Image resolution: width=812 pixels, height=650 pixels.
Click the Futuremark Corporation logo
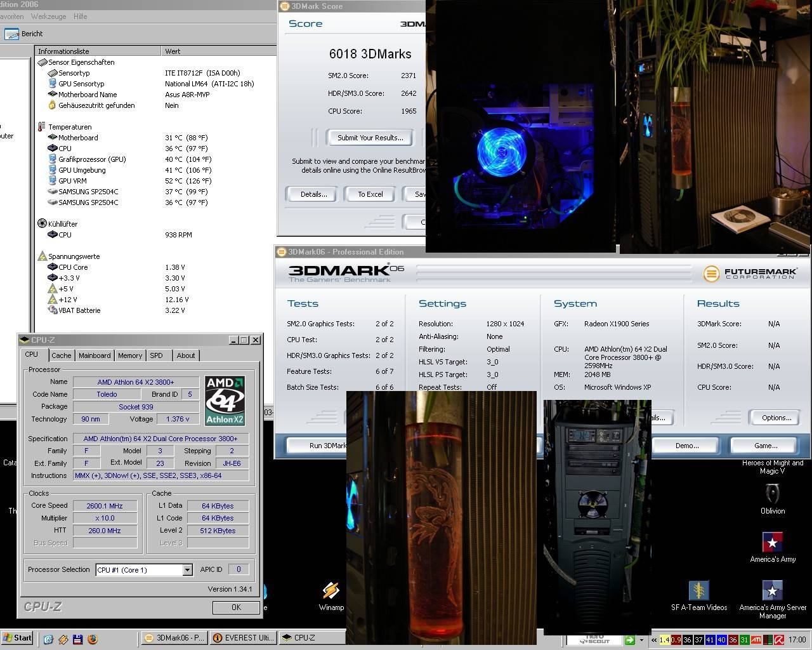pyautogui.click(x=750, y=274)
